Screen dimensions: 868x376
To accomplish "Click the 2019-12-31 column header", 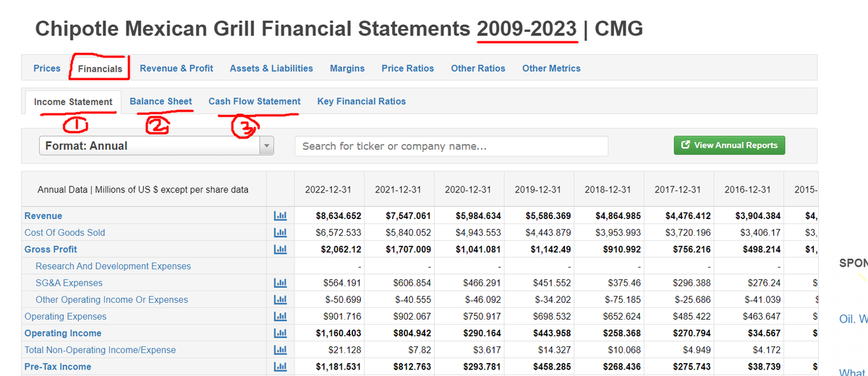I will pyautogui.click(x=538, y=189).
